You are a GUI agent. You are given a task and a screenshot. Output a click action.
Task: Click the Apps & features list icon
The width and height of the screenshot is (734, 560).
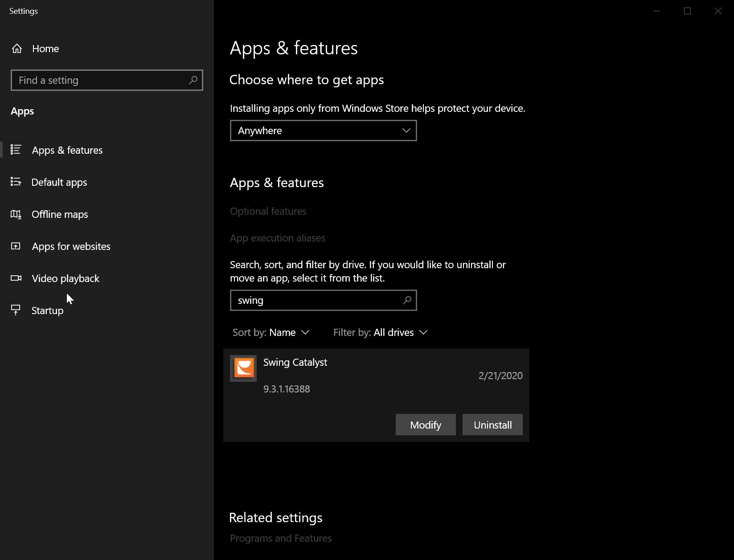point(16,150)
